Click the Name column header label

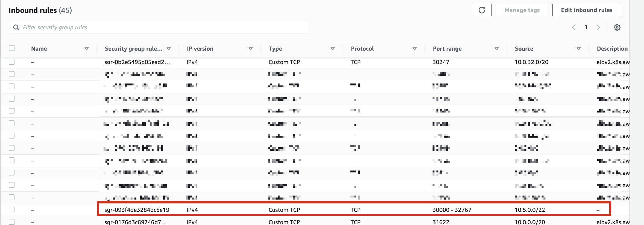coord(39,49)
